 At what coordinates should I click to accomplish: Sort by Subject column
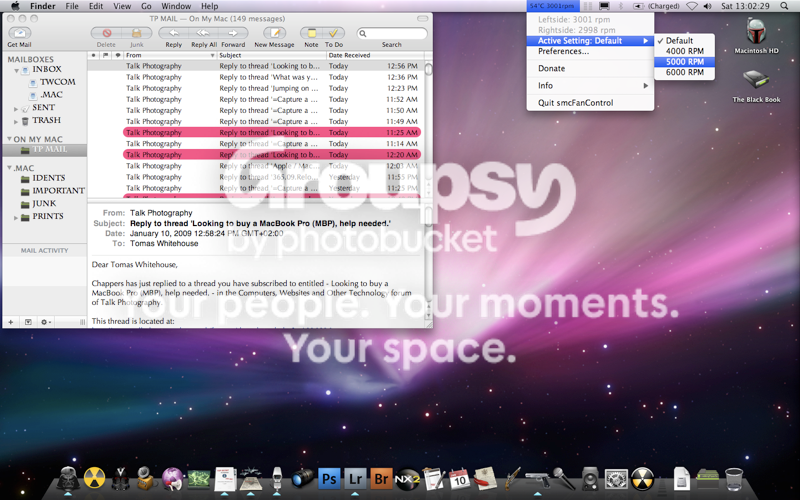tap(272, 55)
